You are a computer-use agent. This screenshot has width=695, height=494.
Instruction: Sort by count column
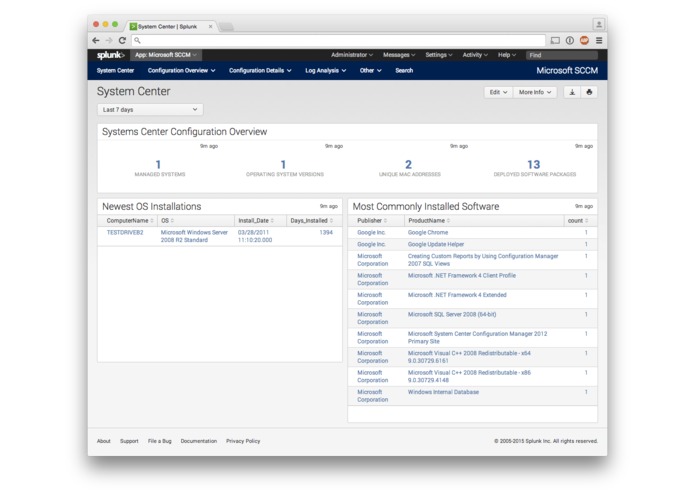click(578, 220)
